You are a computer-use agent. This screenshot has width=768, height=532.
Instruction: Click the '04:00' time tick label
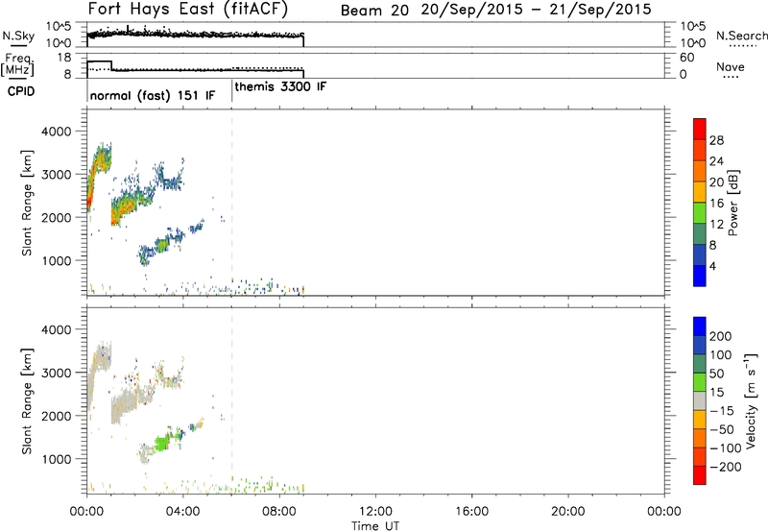183,512
